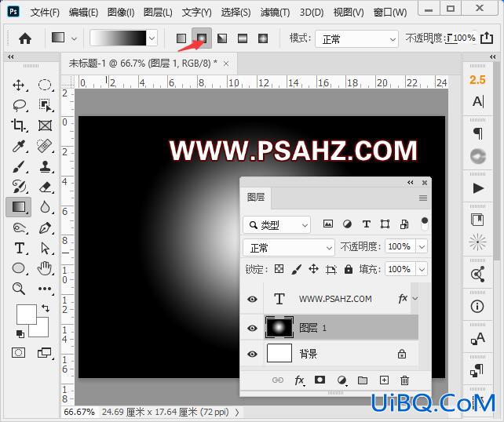Select the Horizontal Type tool
This screenshot has height=422, width=504.
[20, 248]
